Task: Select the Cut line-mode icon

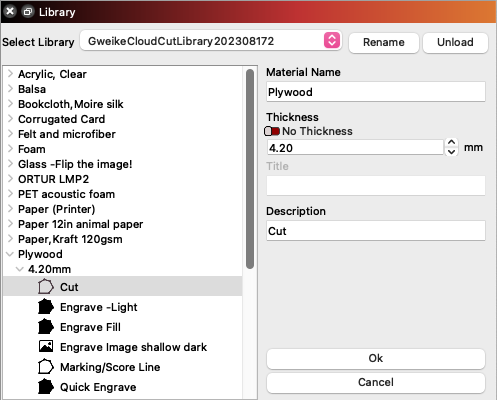Action: [46, 287]
